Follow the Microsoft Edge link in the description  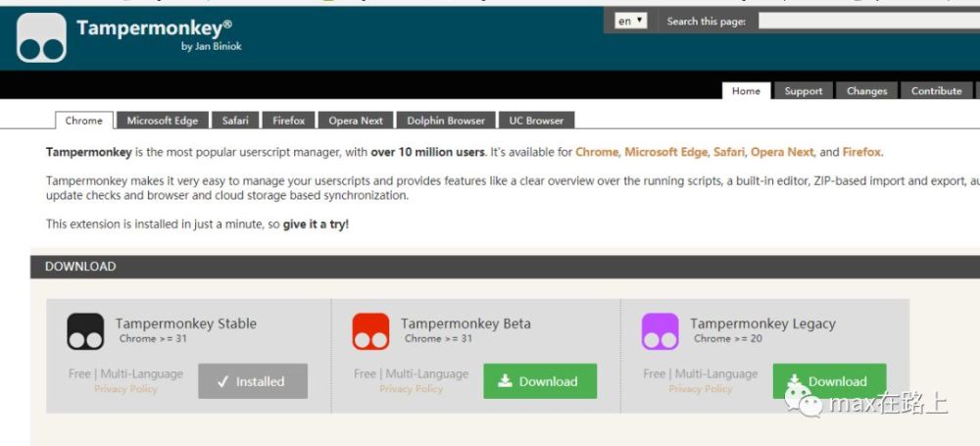[665, 152]
